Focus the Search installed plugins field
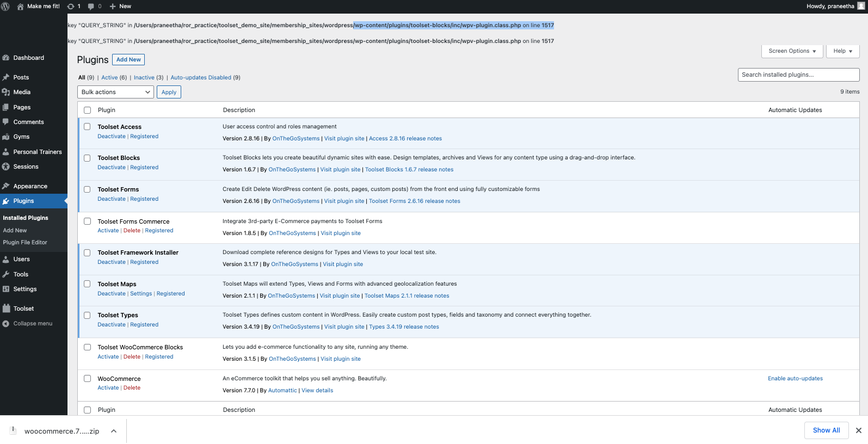The image size is (868, 444). click(798, 75)
